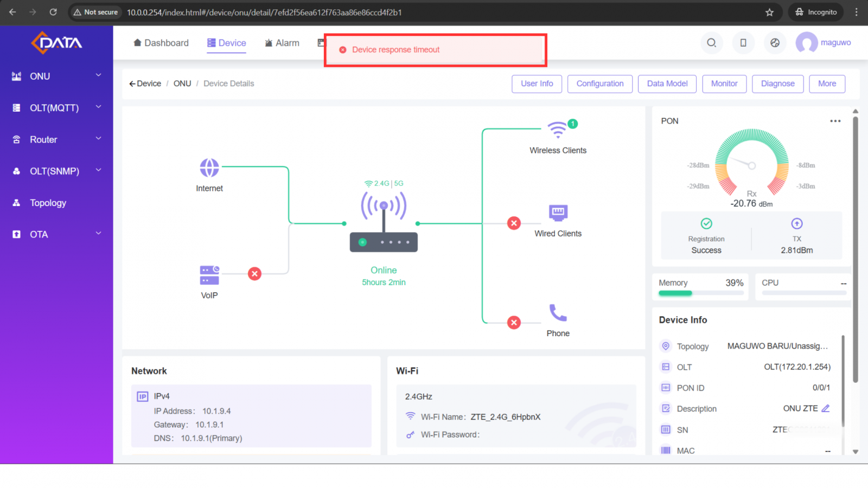
Task: Expand the ONU menu chevron
Action: [x=99, y=75]
